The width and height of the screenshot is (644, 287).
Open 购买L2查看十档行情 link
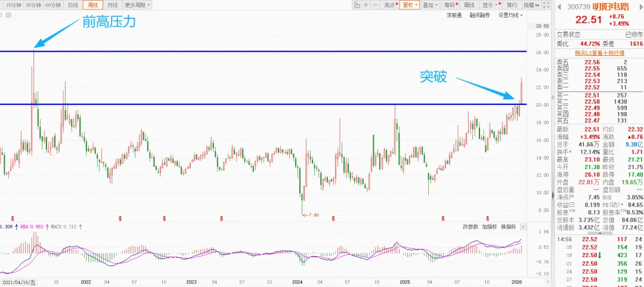pos(599,53)
